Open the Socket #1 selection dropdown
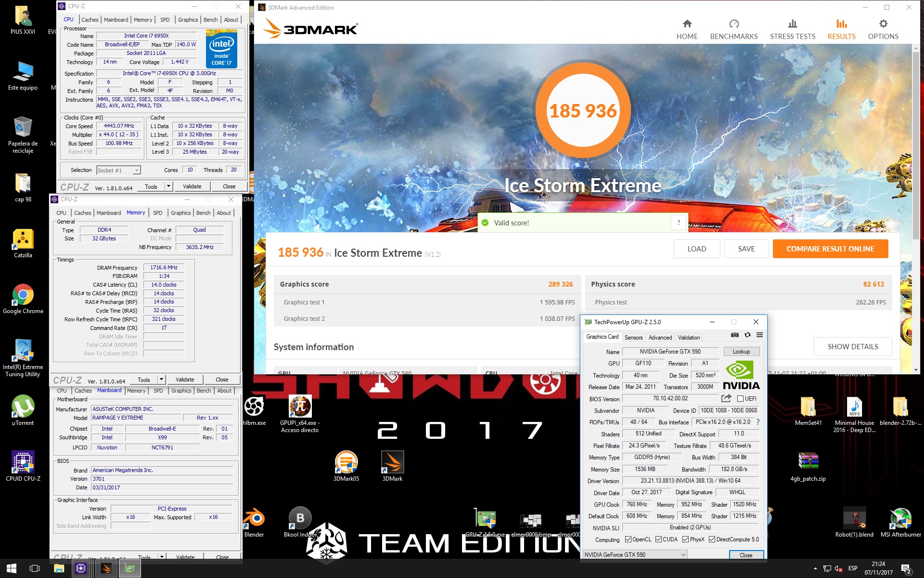Screen dimensions: 924x578 [x=118, y=170]
